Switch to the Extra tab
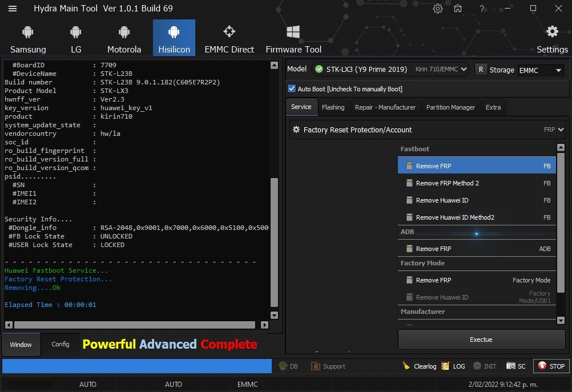Screen dimensions: 572x392 493,107
